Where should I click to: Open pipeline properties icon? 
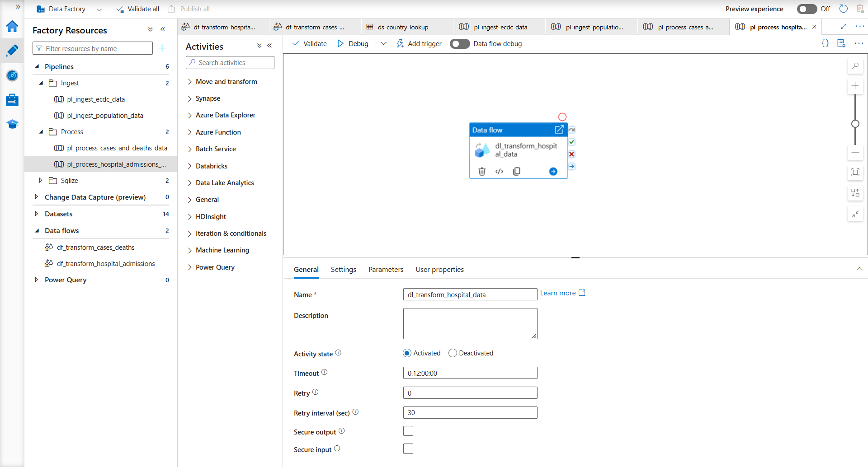point(841,43)
